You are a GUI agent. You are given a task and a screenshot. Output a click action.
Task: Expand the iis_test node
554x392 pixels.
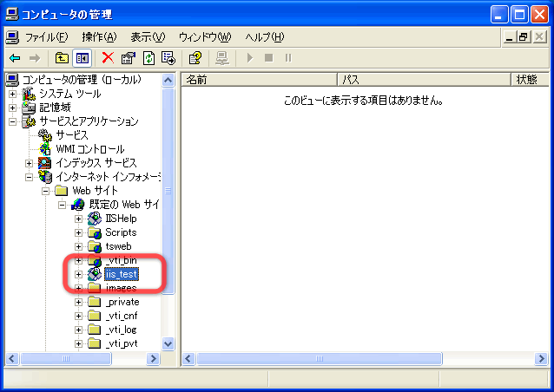pos(78,275)
